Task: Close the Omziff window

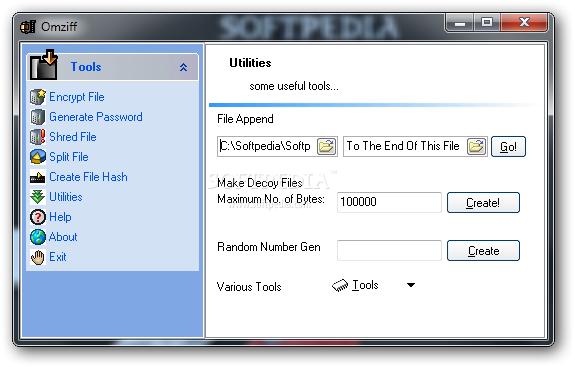Action: 524,23
